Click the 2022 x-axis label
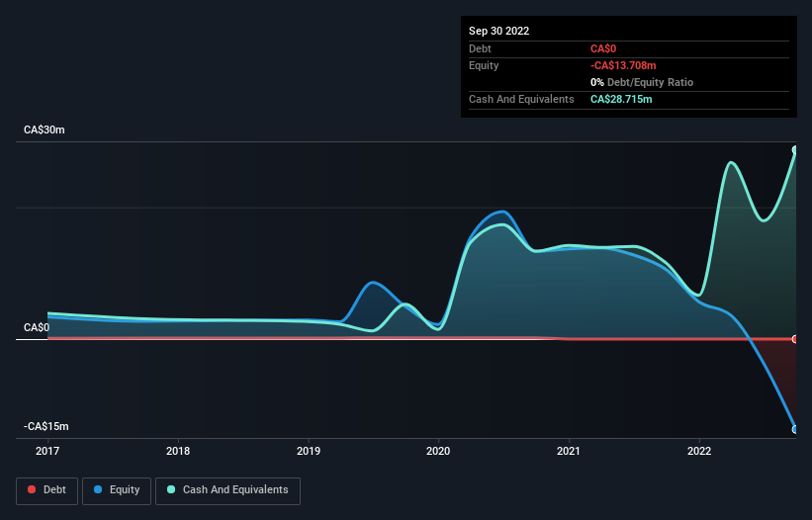 click(x=699, y=451)
